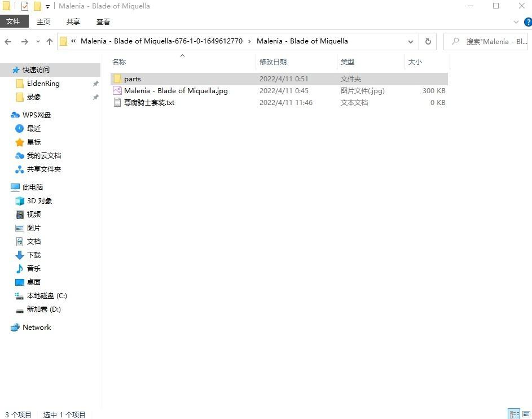The image size is (532, 419).
Task: Sort files by 修改日期 column header
Action: (273, 62)
